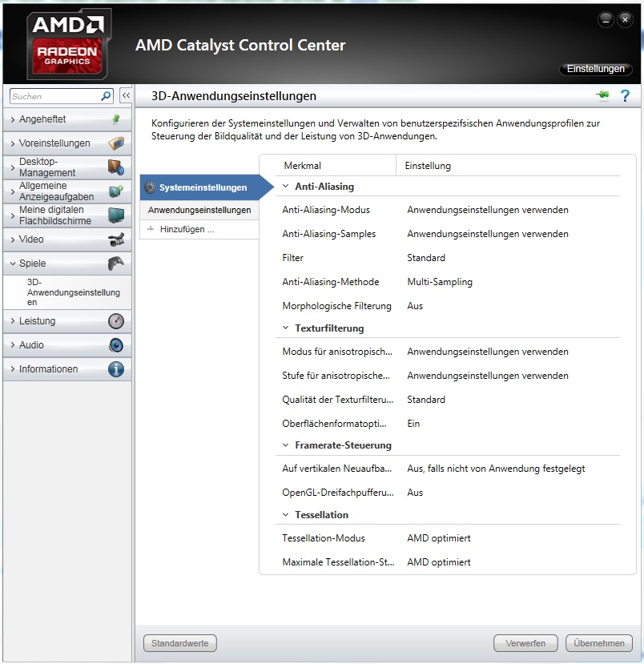Click the Verwerfen button
The width and height of the screenshot is (644, 664).
525,643
